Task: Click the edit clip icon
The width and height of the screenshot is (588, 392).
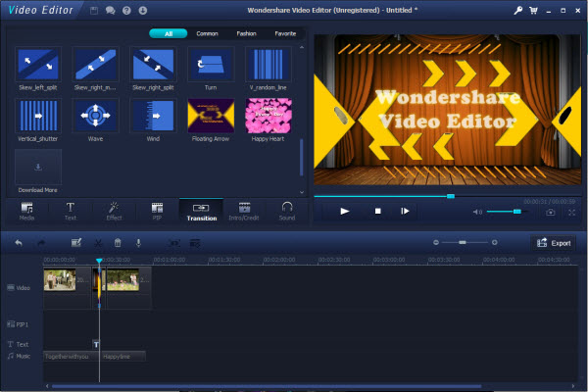Action: 76,243
